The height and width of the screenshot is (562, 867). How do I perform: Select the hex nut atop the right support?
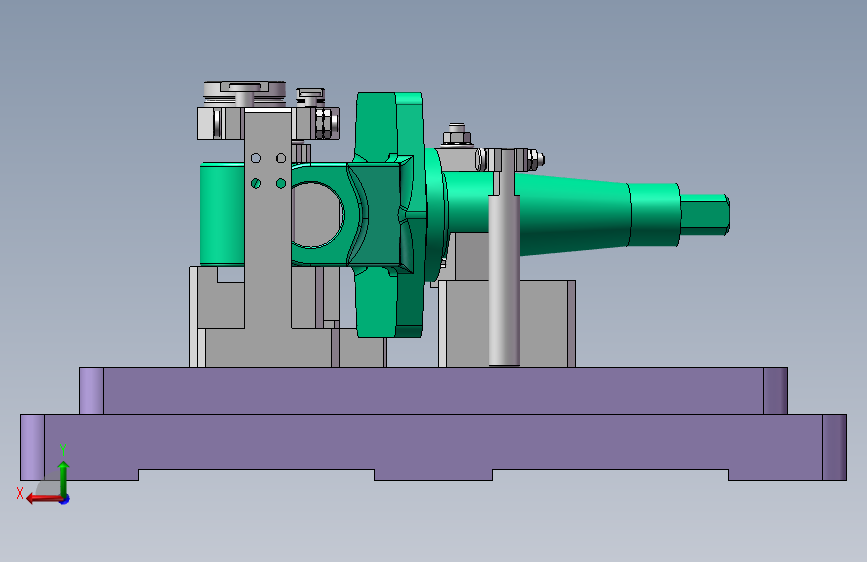tap(457, 136)
